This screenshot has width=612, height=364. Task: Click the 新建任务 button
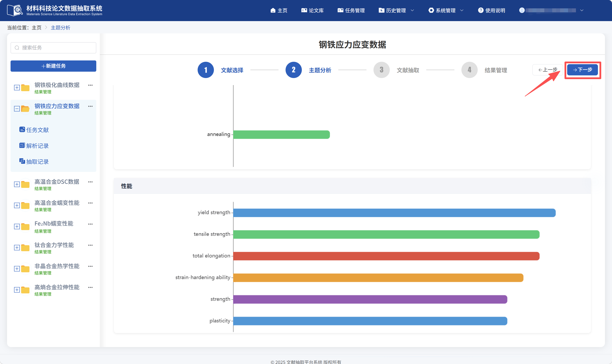[53, 66]
